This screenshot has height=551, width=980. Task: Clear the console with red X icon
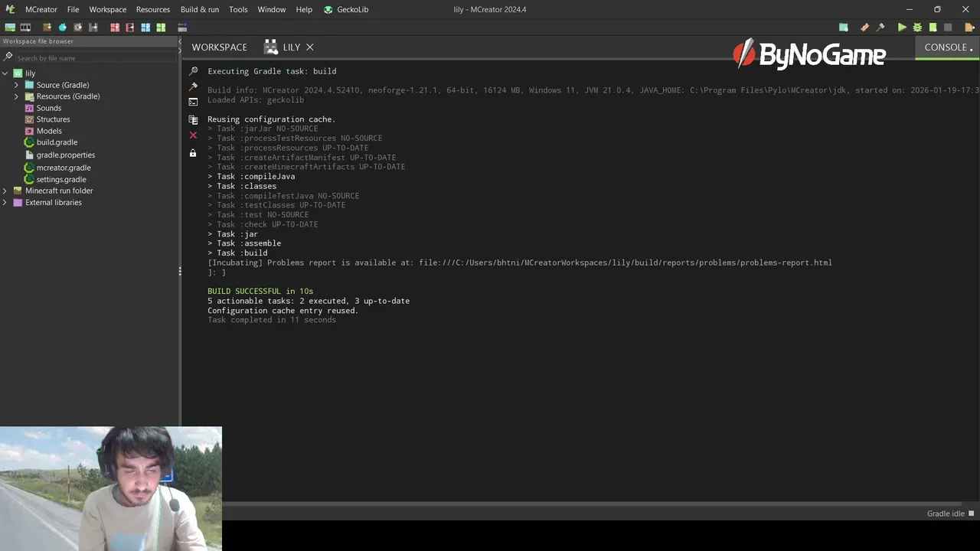(193, 135)
